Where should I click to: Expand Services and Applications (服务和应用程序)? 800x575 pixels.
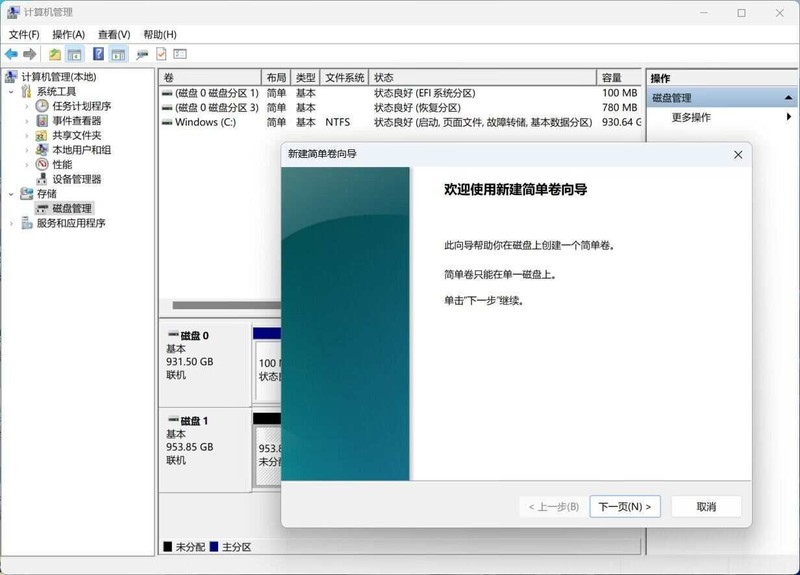pyautogui.click(x=11, y=223)
